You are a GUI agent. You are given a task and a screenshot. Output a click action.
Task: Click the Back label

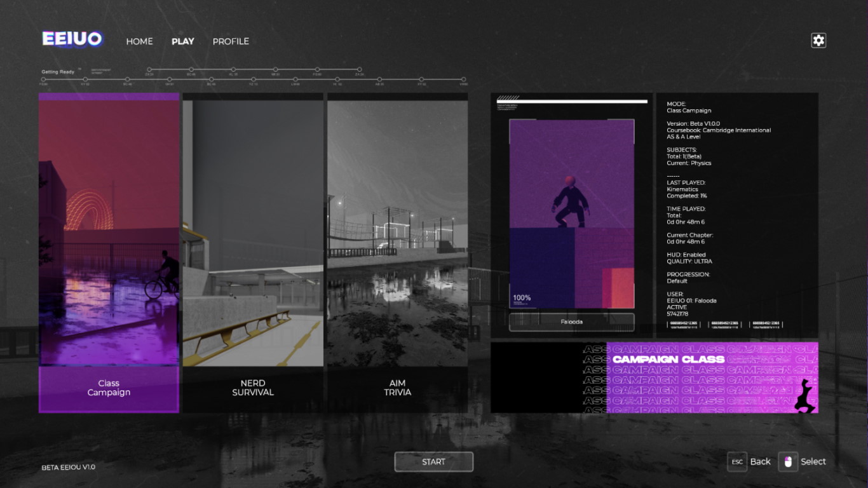click(x=760, y=462)
